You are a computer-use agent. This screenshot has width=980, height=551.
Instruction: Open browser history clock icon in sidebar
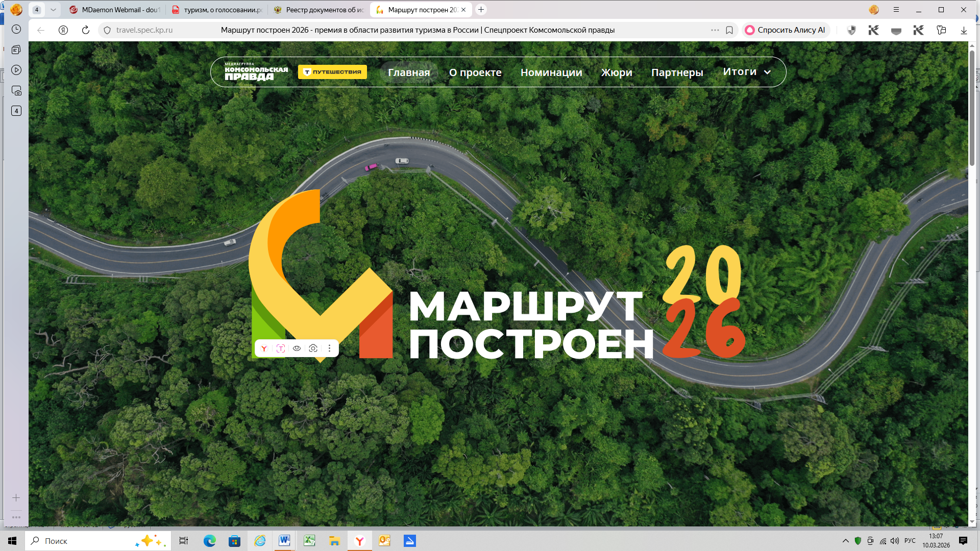pos(16,29)
